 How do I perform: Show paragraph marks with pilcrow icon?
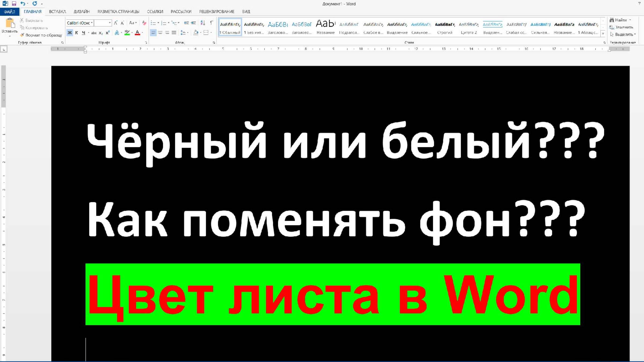pos(211,23)
